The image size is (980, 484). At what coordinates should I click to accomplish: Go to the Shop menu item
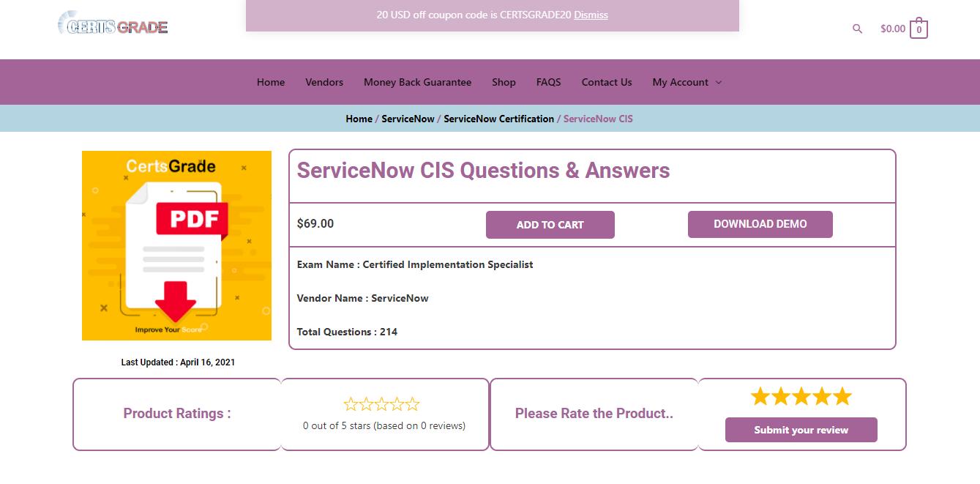coord(504,82)
